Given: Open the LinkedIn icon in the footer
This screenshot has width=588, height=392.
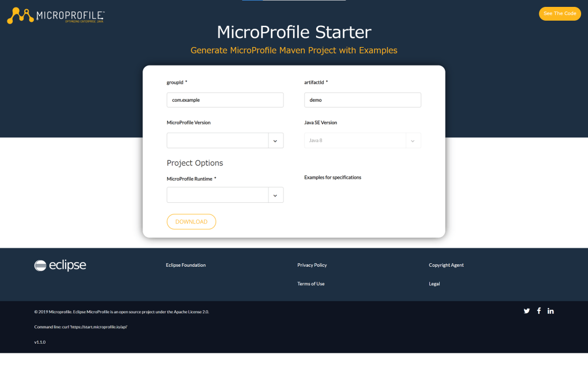Looking at the screenshot, I should (x=551, y=311).
